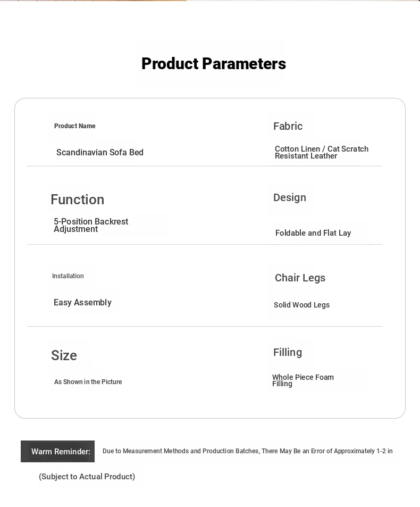Click the Foldable and Flat Lay text
The height and width of the screenshot is (507, 420).
(x=313, y=233)
